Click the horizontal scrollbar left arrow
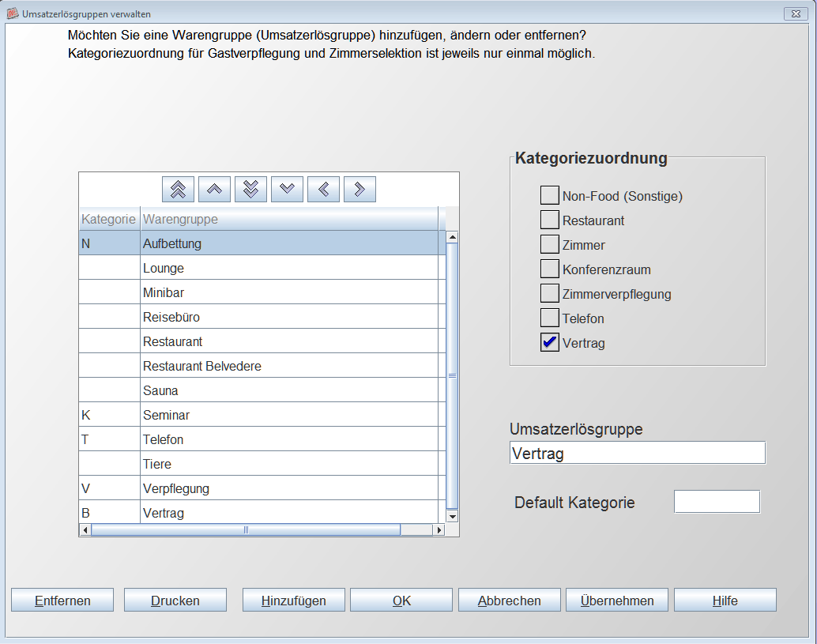This screenshot has height=644, width=817. pyautogui.click(x=85, y=530)
